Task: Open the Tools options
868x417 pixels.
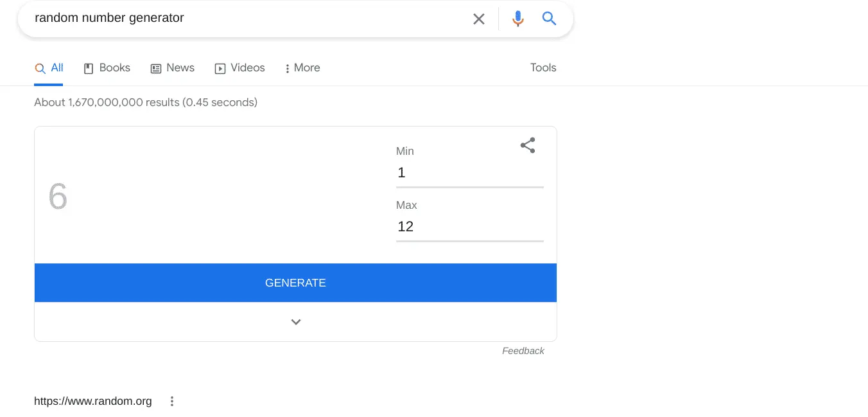Action: (542, 67)
